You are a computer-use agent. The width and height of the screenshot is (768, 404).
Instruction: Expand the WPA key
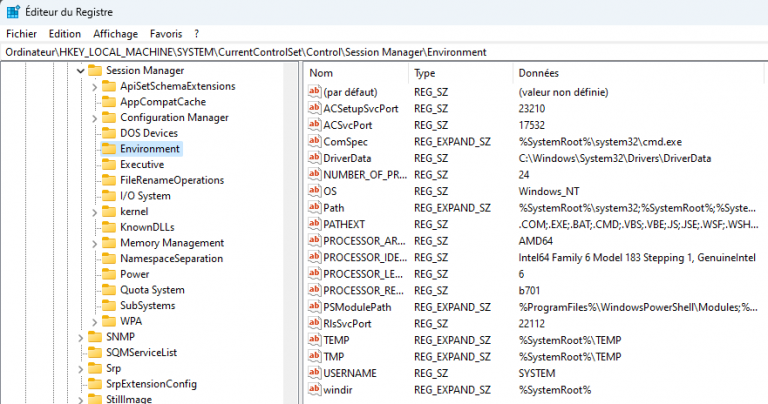(x=95, y=322)
